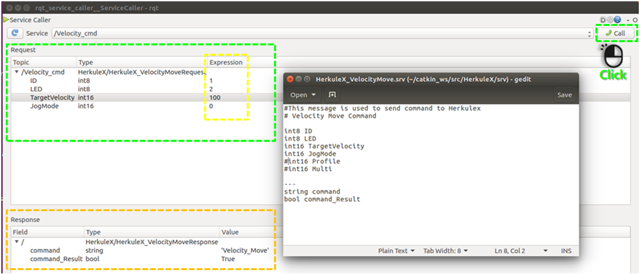Open the Plain Text language dropdown
This screenshot has width=644, height=274.
click(x=397, y=251)
